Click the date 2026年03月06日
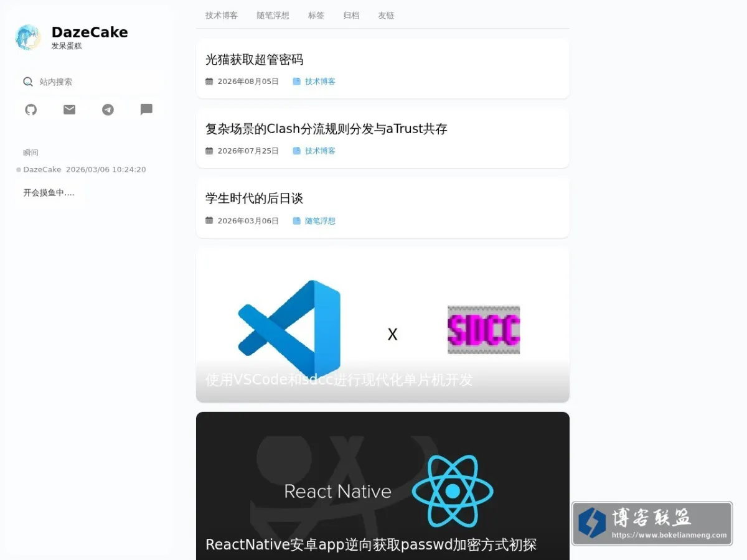The width and height of the screenshot is (747, 560). [248, 221]
